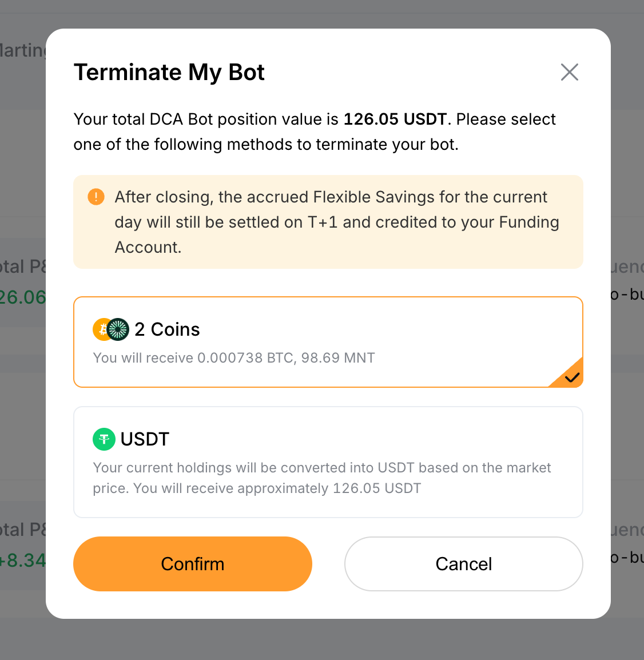Click the orange warning exclamation icon
The width and height of the screenshot is (644, 660).
pyautogui.click(x=96, y=197)
